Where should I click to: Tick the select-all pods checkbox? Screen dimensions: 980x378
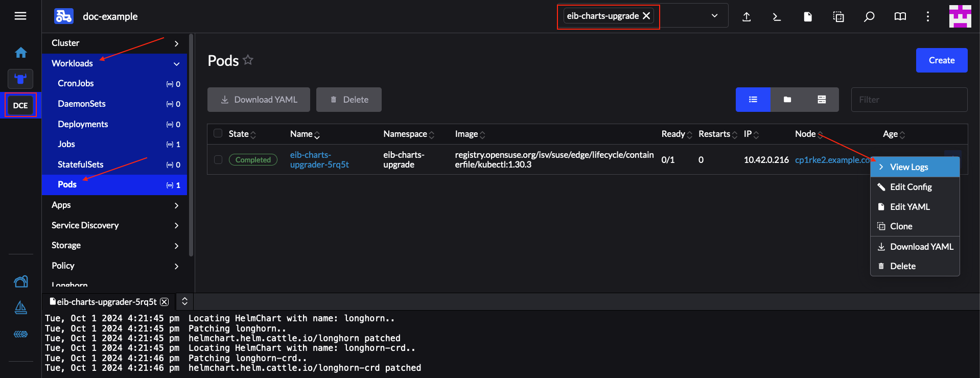(218, 133)
